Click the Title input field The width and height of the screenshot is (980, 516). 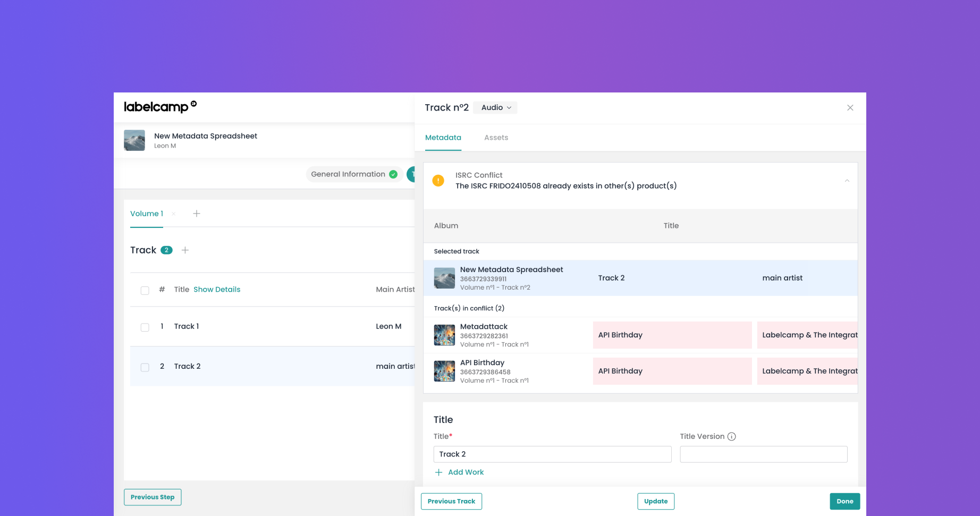[x=552, y=454]
